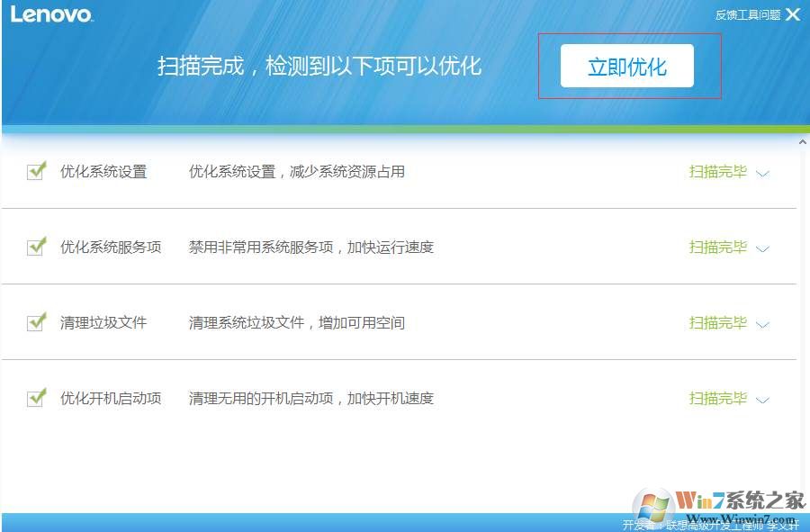Viewport: 810px width, 532px height.
Task: Click the 立即优化 button
Action: (x=627, y=67)
